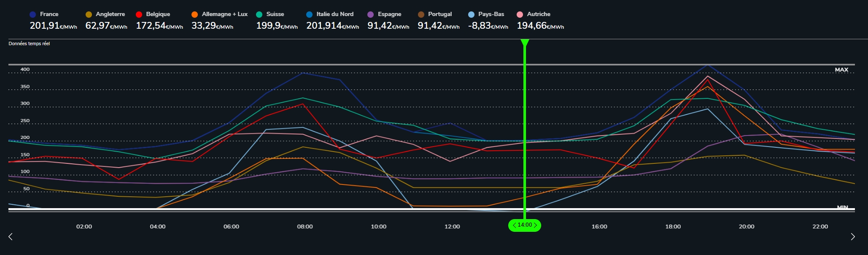
Task: Step forward using the 14:00 marker's right chevron
Action: point(535,225)
